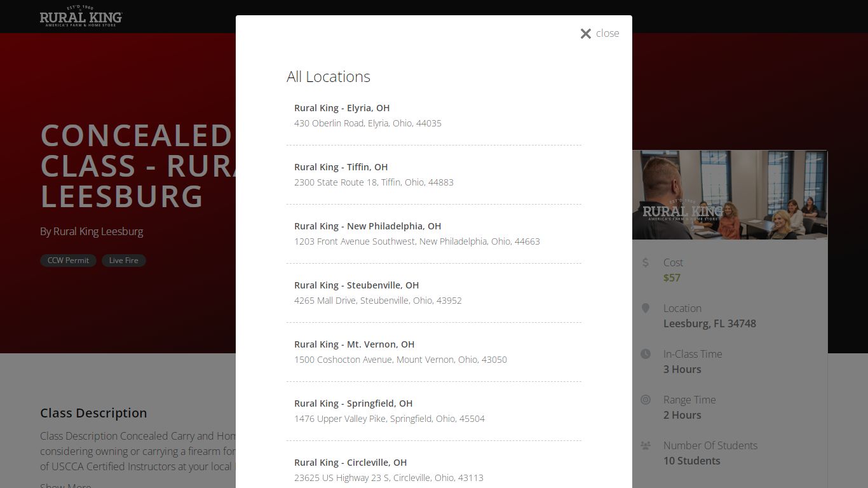Click the $57 cost value
Screen dimensions: 868x488
672,278
